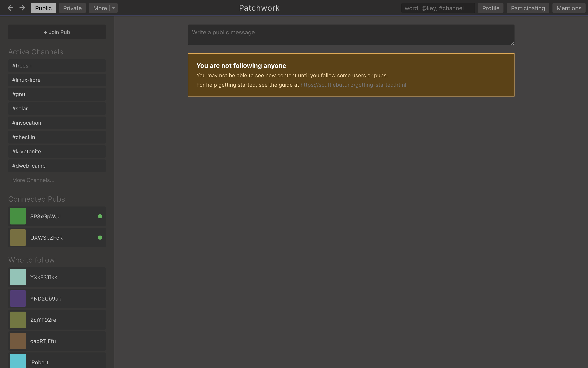The height and width of the screenshot is (368, 588).
Task: Click the green avatar of pub SP3xGpWJJ
Action: click(18, 216)
